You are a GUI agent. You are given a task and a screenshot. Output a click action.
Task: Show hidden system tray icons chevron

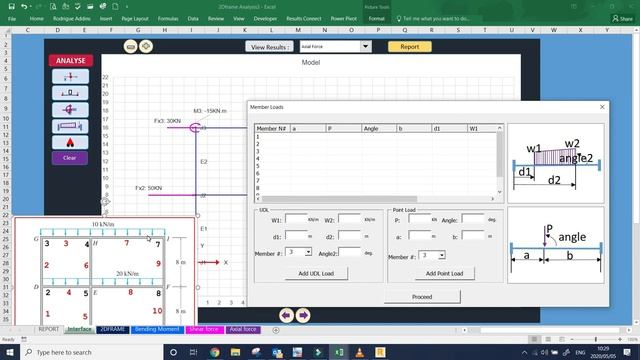click(524, 352)
